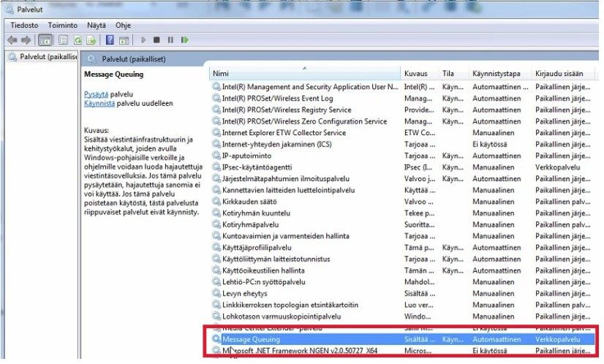Select Kannettavien laitteiden luettelointipalvelu service
This screenshot has width=604, height=364.
pos(289,190)
